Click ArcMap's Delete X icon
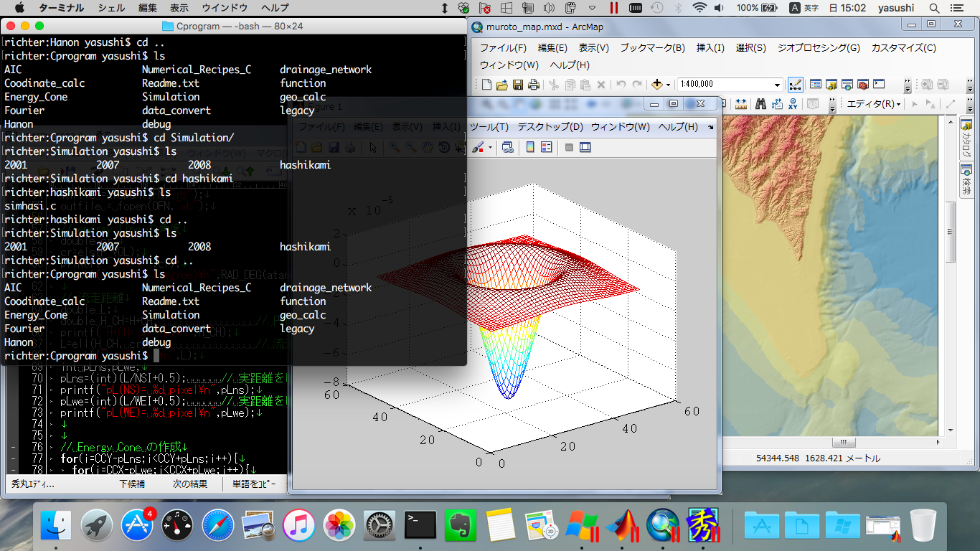Image resolution: width=980 pixels, height=551 pixels. tap(601, 85)
